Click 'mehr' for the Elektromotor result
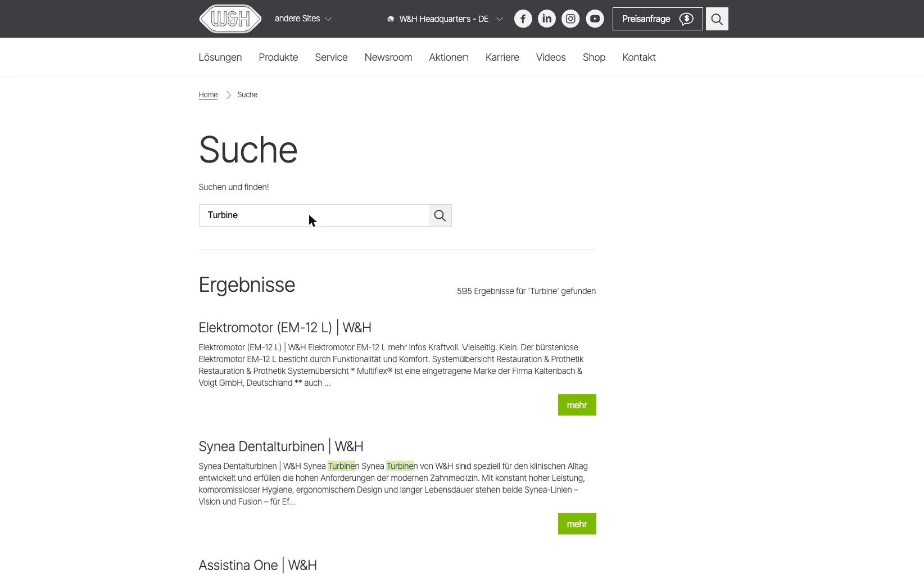This screenshot has height=578, width=924. 577,405
